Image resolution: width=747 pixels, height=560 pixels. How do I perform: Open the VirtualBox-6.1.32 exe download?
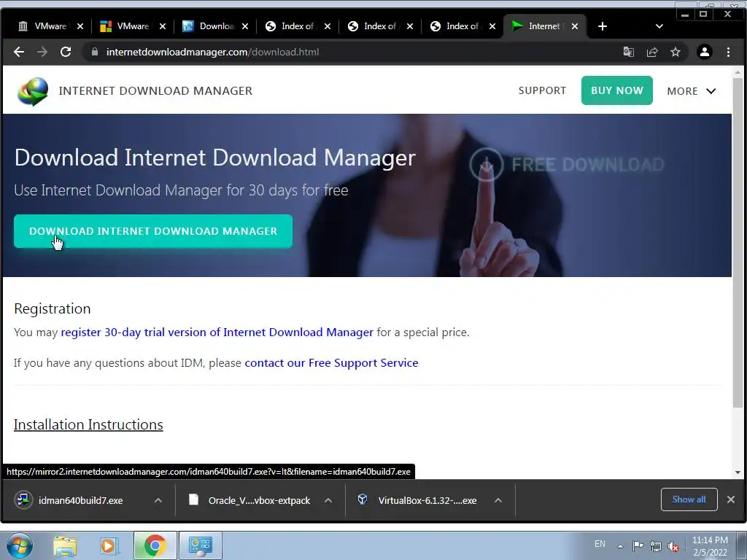pyautogui.click(x=427, y=500)
